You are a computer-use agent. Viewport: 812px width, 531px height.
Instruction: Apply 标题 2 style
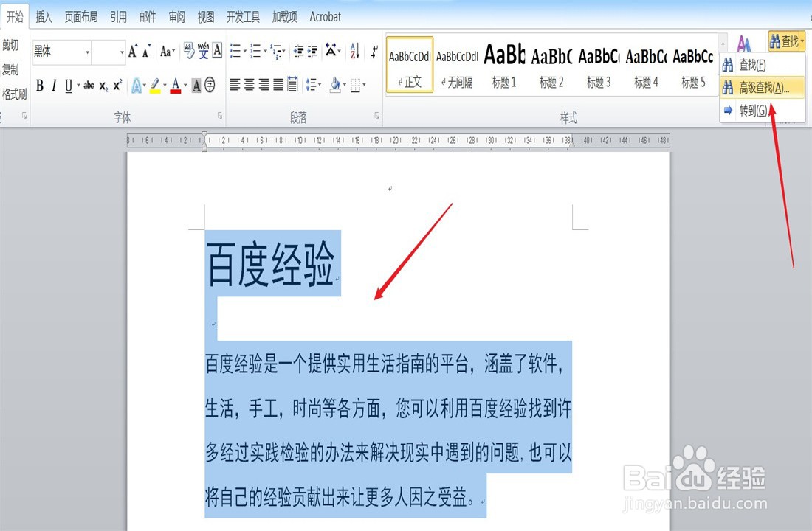tap(551, 65)
